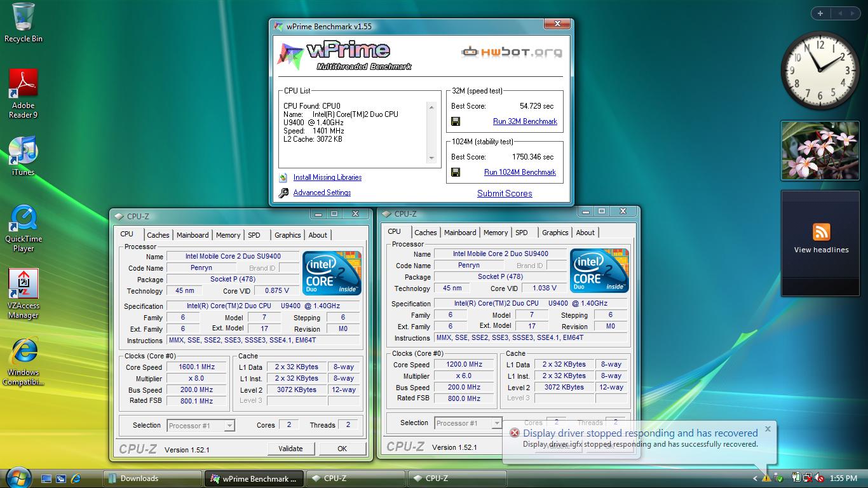
Task: Click scroll up arrow in CPU List
Action: click(432, 107)
